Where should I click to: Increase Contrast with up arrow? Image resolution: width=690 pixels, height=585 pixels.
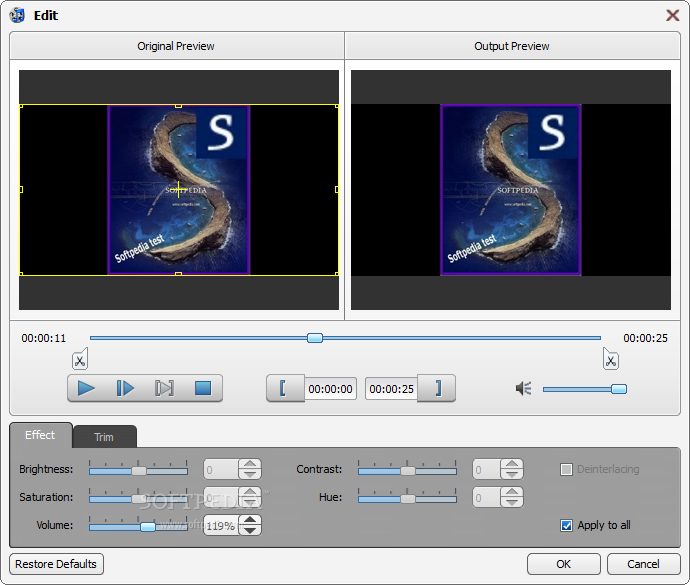pyautogui.click(x=512, y=464)
